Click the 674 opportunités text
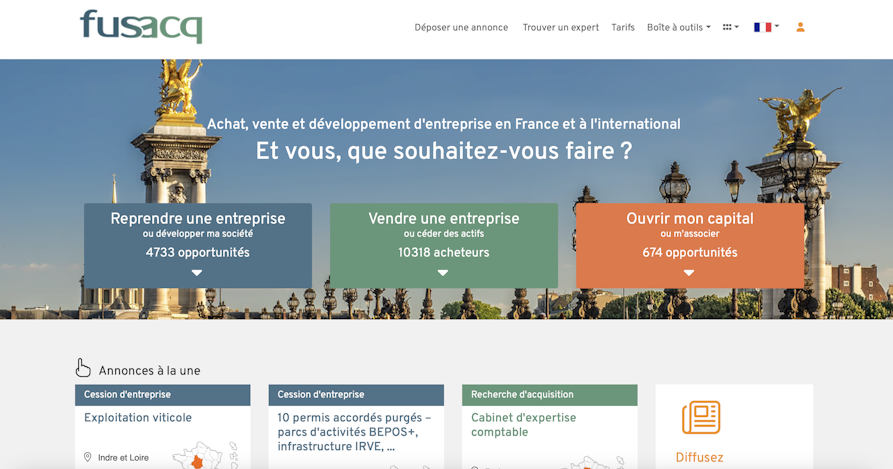This screenshot has height=469, width=893. (x=690, y=253)
